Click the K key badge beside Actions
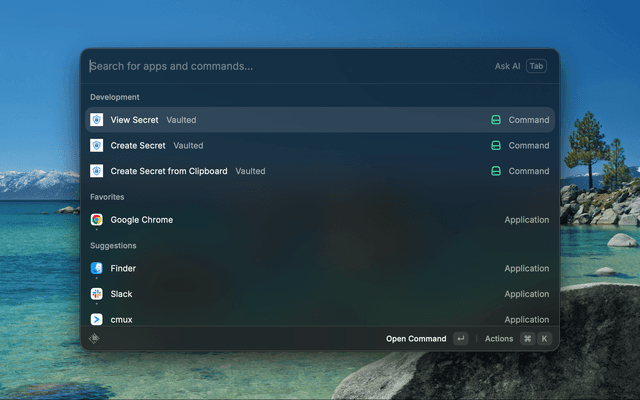 click(x=544, y=338)
